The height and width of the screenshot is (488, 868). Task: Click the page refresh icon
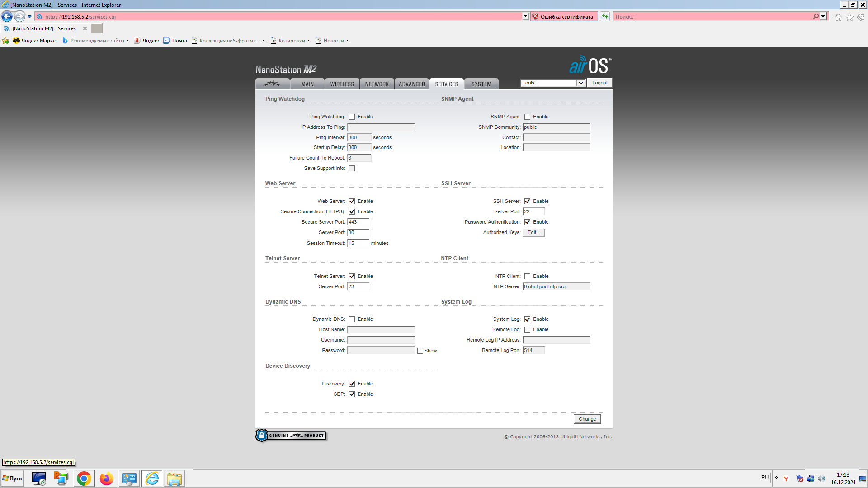[605, 17]
